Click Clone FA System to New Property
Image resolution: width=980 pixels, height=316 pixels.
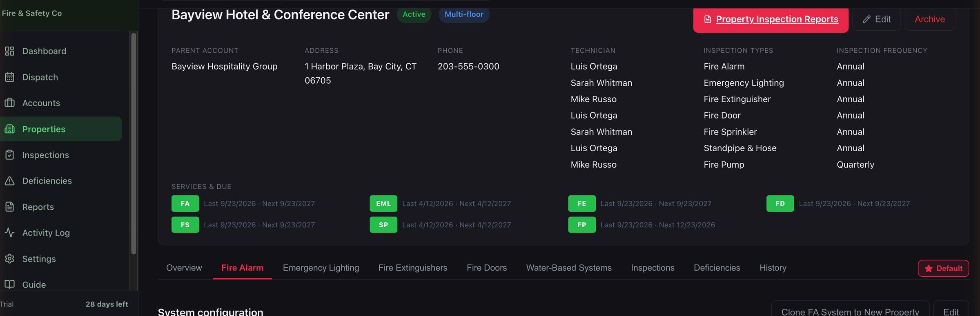850,312
